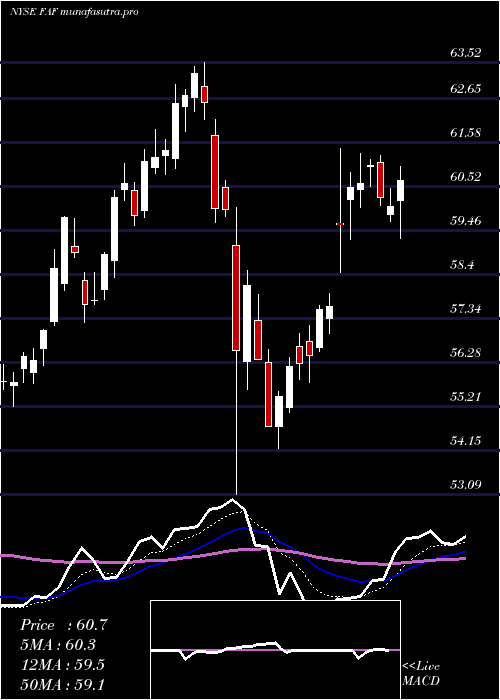Click the 57.34 price axis label

(x=466, y=309)
